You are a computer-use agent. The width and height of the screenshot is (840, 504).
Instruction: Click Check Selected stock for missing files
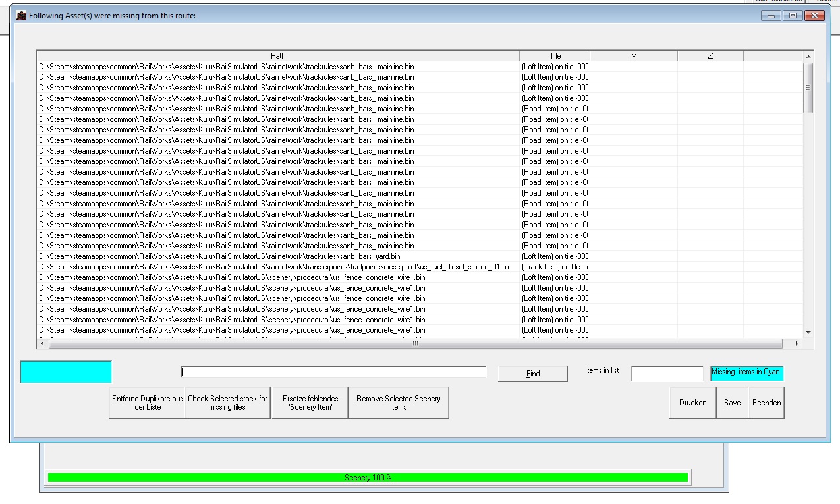pos(228,403)
